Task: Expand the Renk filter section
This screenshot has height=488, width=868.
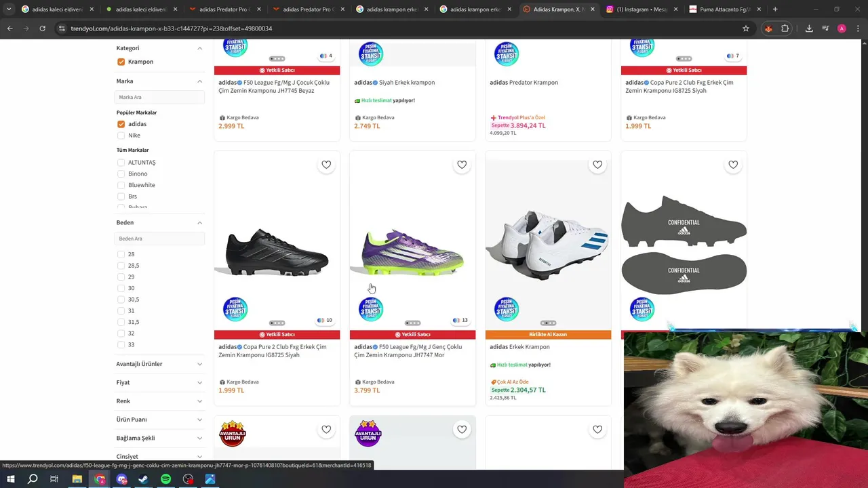Action: 159,401
